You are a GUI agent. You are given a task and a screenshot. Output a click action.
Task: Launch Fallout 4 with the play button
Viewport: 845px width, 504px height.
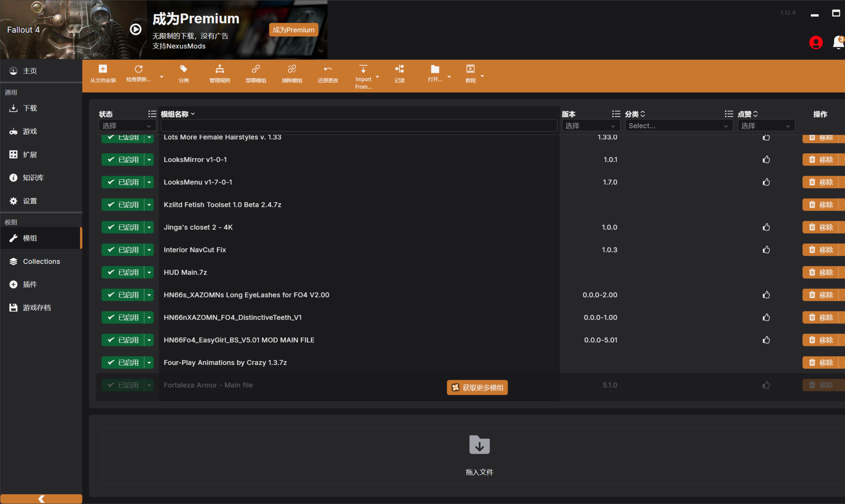click(x=136, y=29)
